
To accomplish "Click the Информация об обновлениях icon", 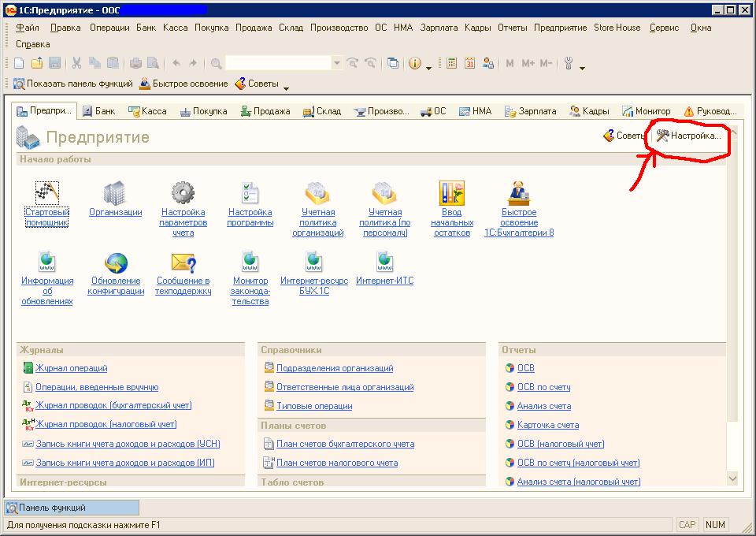I will pyautogui.click(x=46, y=262).
